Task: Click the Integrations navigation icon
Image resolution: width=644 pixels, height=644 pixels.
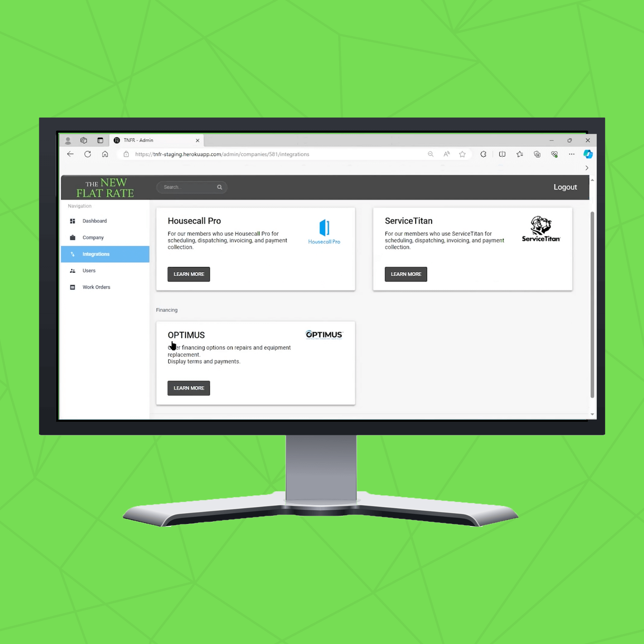Action: click(x=72, y=254)
